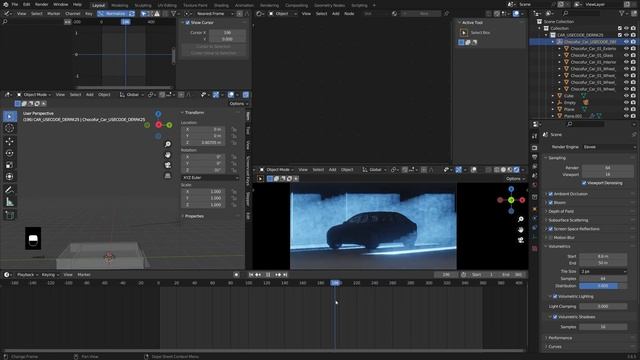
Task: Click camera view icon in rendered viewport
Action: (x=521, y=240)
